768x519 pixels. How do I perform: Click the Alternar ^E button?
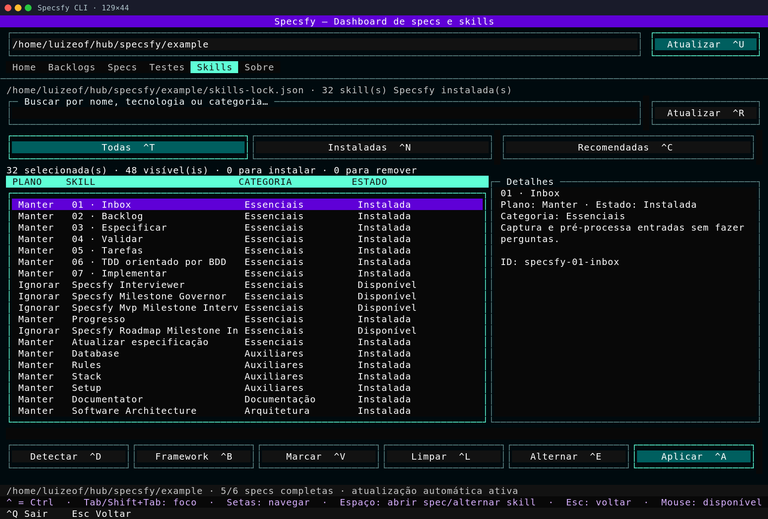(x=569, y=456)
